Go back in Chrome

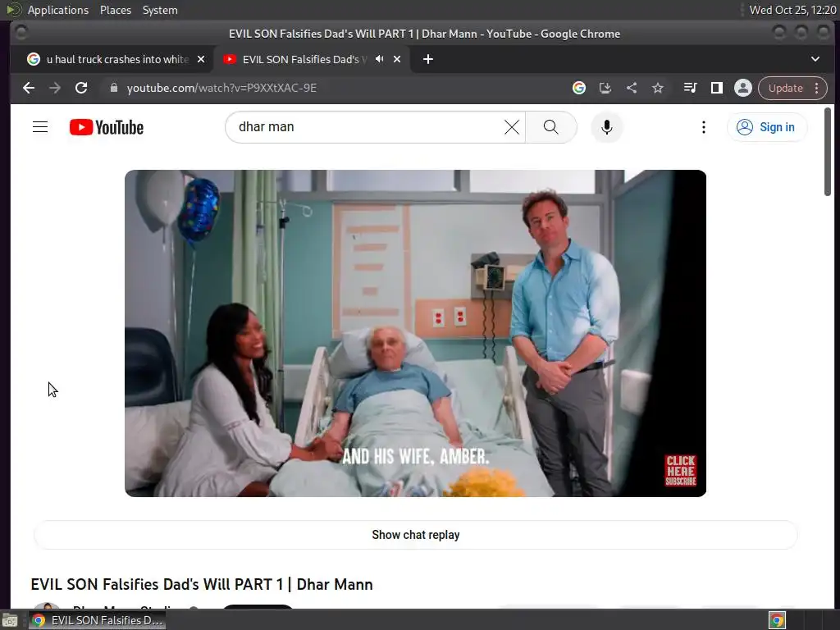pos(29,88)
